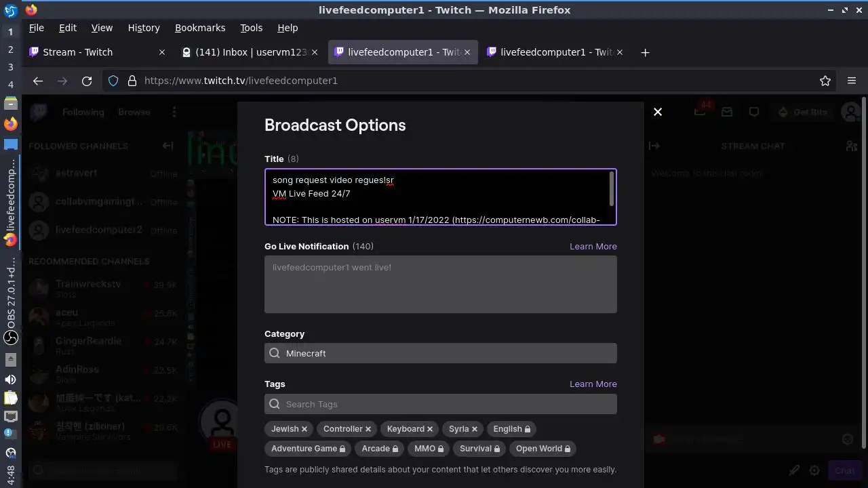Screen dimensions: 868x488
Task: Open the panel clipboard icon
Action: tap(10, 398)
